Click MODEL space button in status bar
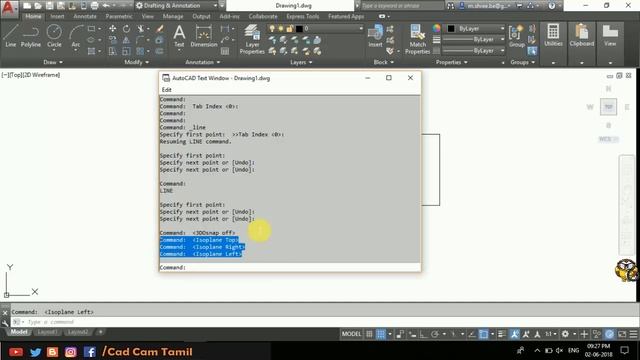The width and height of the screenshot is (640, 360). [x=351, y=334]
